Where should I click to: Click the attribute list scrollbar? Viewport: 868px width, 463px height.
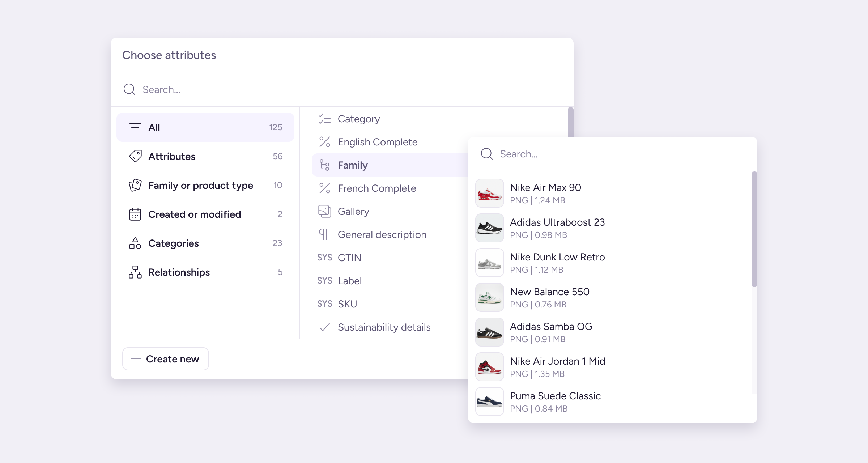tap(570, 122)
